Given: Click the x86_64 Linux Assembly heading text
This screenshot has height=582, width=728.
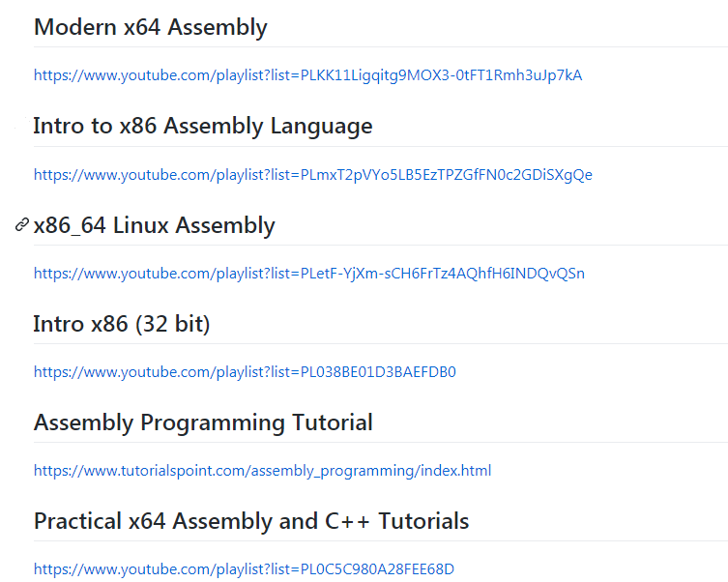Looking at the screenshot, I should pyautogui.click(x=154, y=226).
